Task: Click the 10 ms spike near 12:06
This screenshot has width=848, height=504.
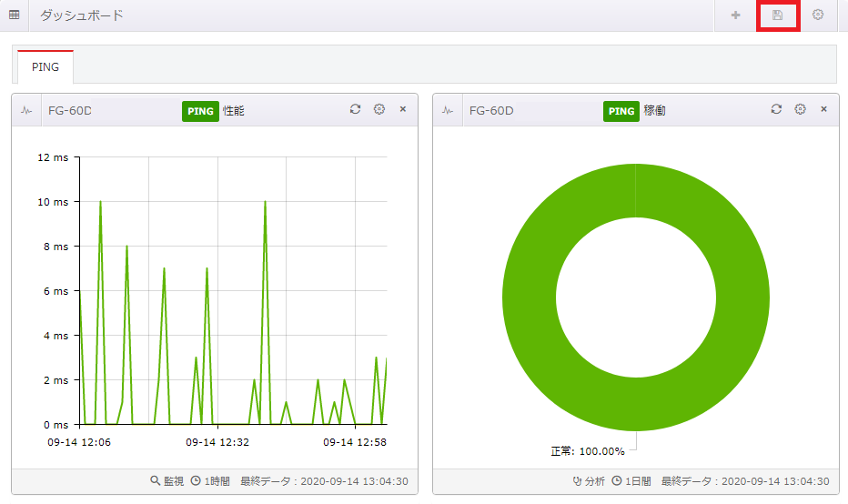Action: tap(100, 202)
